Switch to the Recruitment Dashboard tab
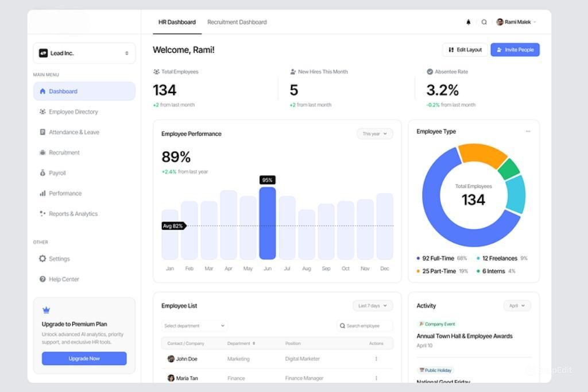 [x=237, y=22]
